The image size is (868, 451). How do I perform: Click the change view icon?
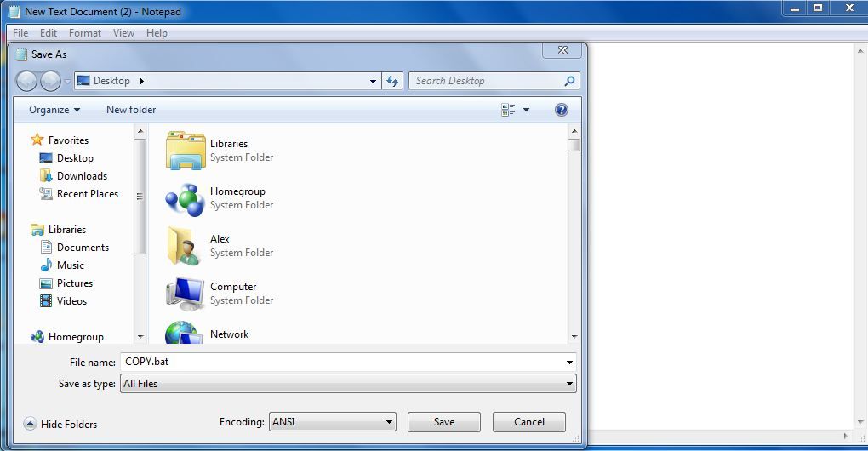click(508, 110)
